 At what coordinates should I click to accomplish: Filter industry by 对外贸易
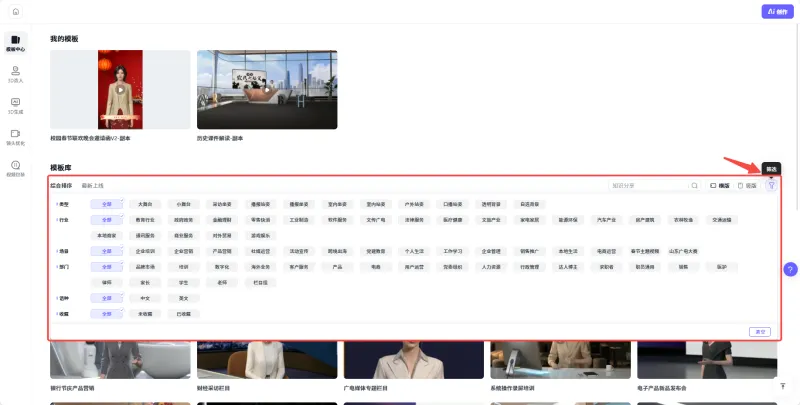point(222,236)
